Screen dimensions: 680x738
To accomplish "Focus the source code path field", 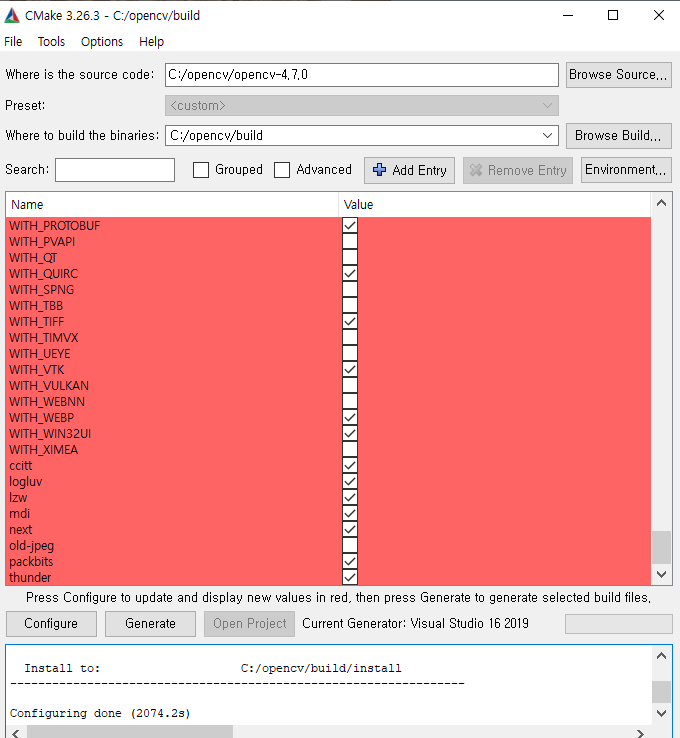I will click(x=361, y=75).
